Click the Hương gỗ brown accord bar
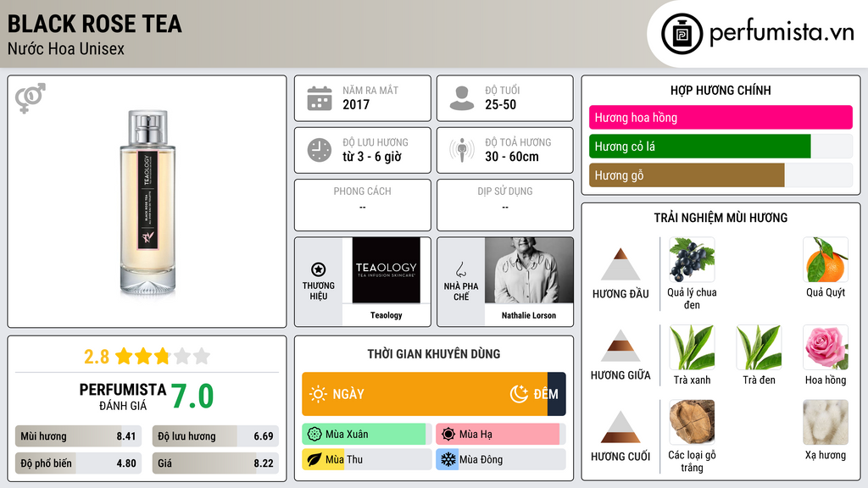868x488 pixels. pyautogui.click(x=687, y=175)
